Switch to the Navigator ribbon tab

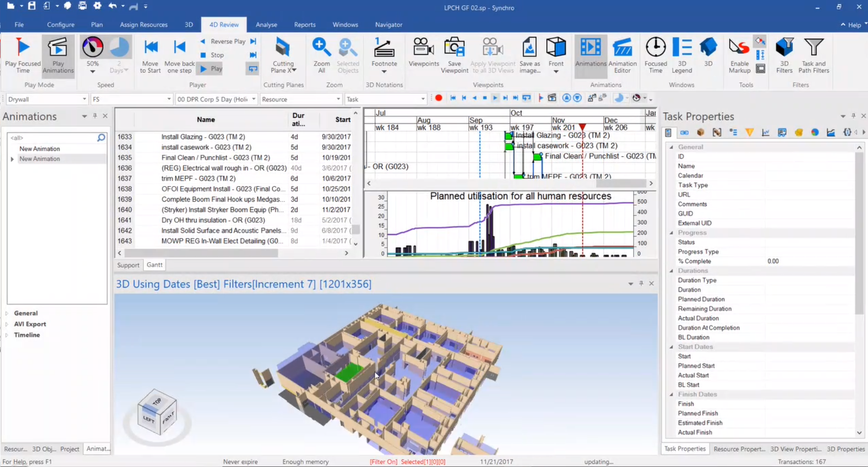pyautogui.click(x=389, y=24)
